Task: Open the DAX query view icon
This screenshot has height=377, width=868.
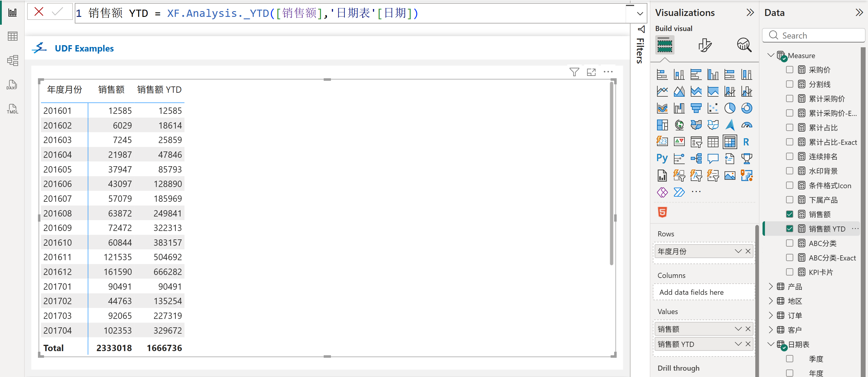Action: point(12,85)
